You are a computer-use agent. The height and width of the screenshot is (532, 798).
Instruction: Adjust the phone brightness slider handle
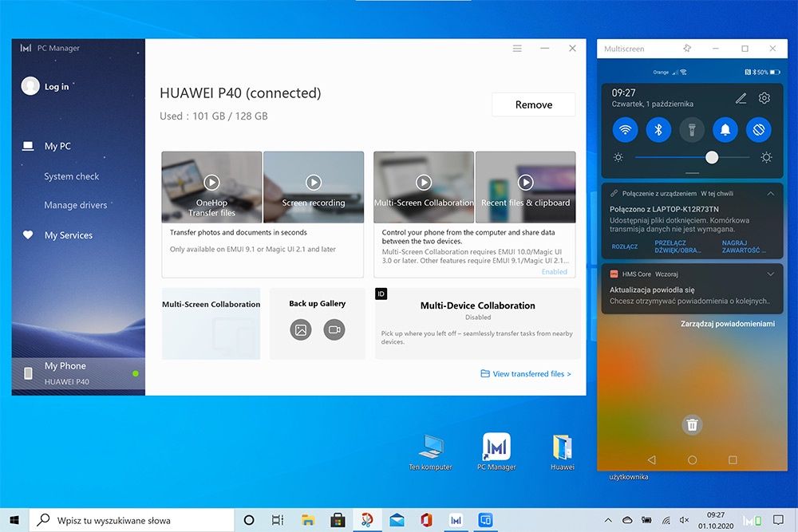point(712,158)
